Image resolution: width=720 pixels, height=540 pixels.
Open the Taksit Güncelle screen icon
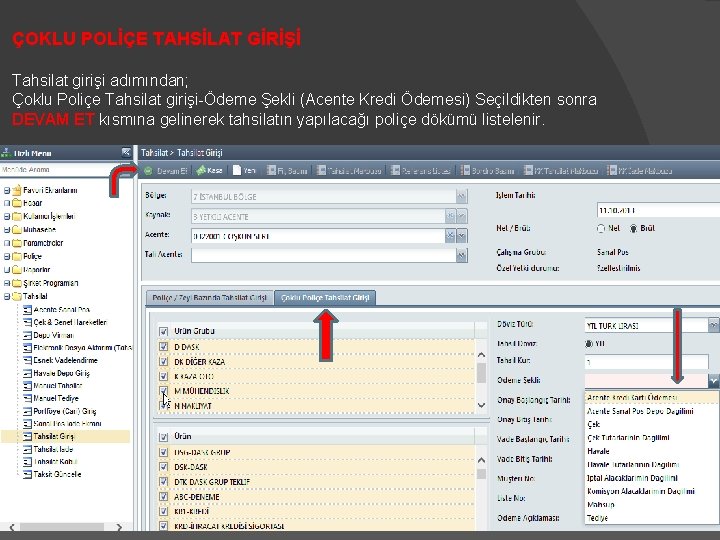28,474
